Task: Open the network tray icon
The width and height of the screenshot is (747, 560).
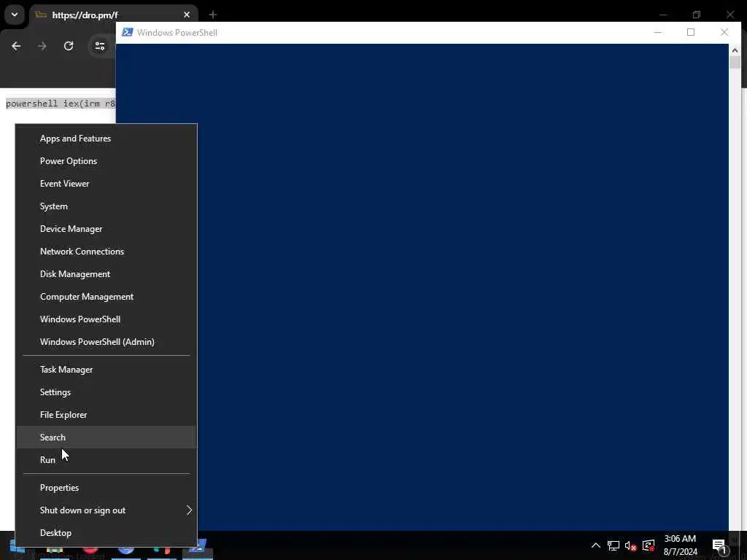Action: (x=613, y=545)
